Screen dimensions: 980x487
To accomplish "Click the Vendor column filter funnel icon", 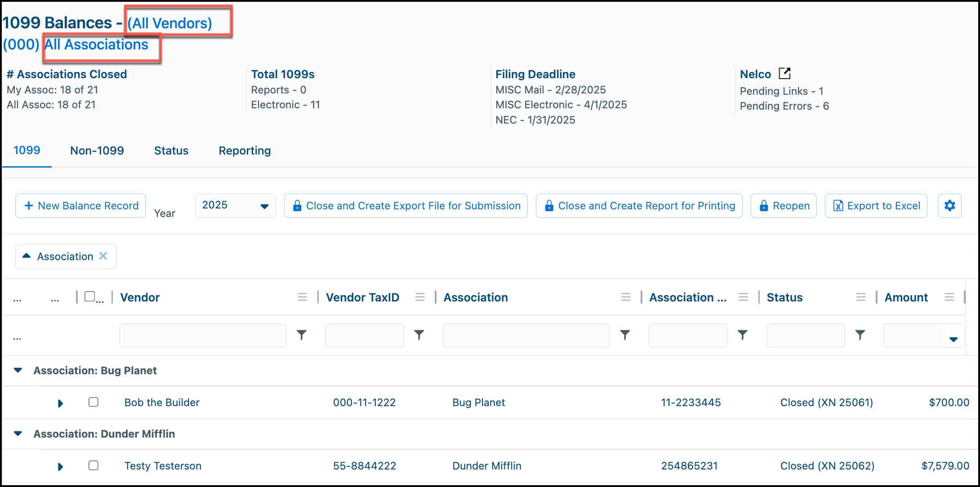I will click(x=302, y=335).
